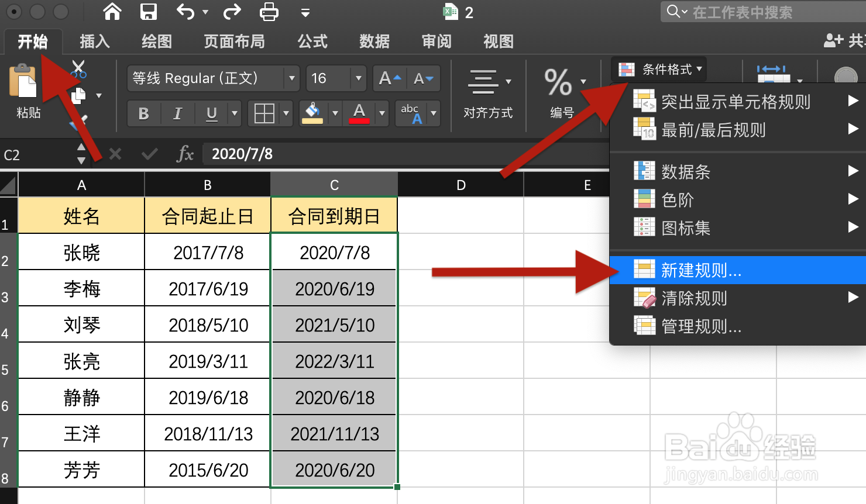Screen dimensions: 866x504
Task: Apply cell borders icon
Action: coord(264,113)
